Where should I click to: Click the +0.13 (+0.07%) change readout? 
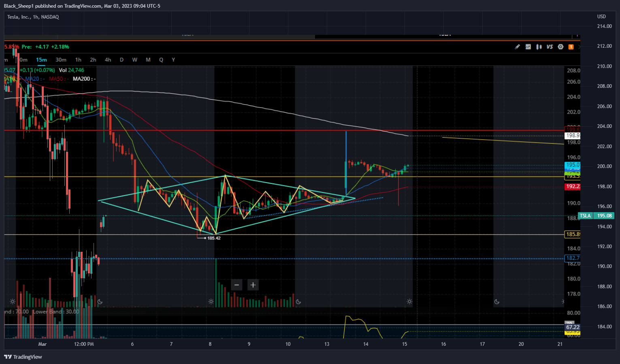[x=37, y=70]
